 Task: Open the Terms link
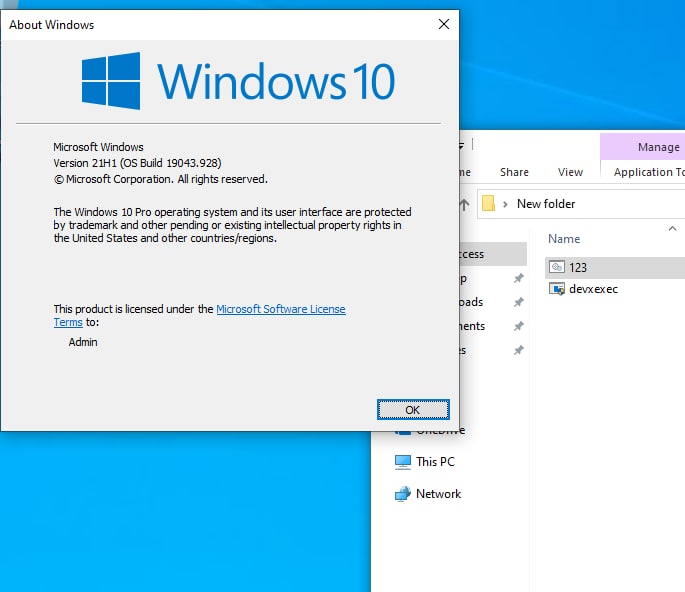[x=68, y=322]
